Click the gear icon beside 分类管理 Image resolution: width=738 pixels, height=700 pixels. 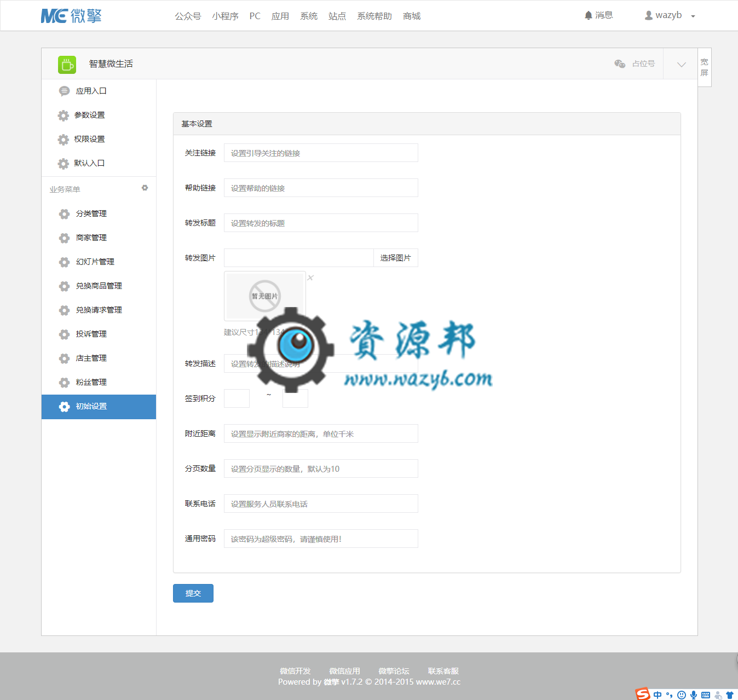coord(64,214)
